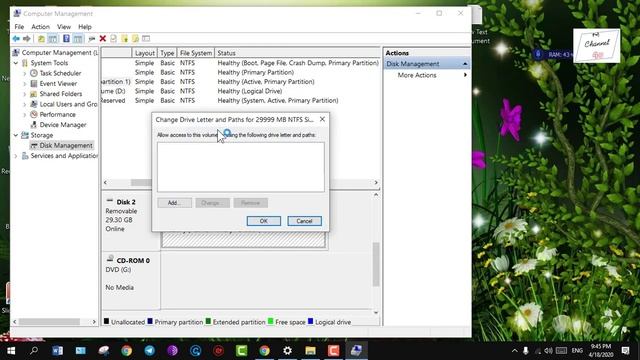Click the green Camtasia taskbar icon
The width and height of the screenshot is (640, 360).
pos(242,350)
